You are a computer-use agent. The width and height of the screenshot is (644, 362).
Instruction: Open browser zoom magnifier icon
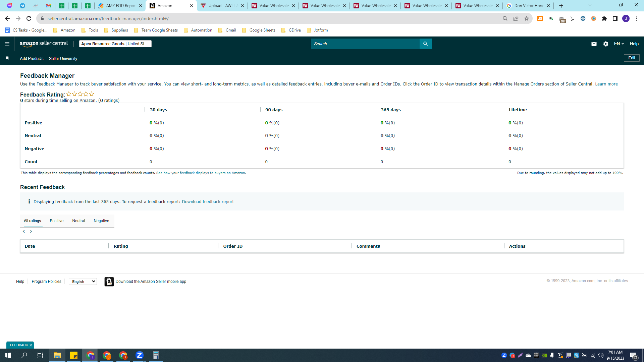tap(505, 18)
